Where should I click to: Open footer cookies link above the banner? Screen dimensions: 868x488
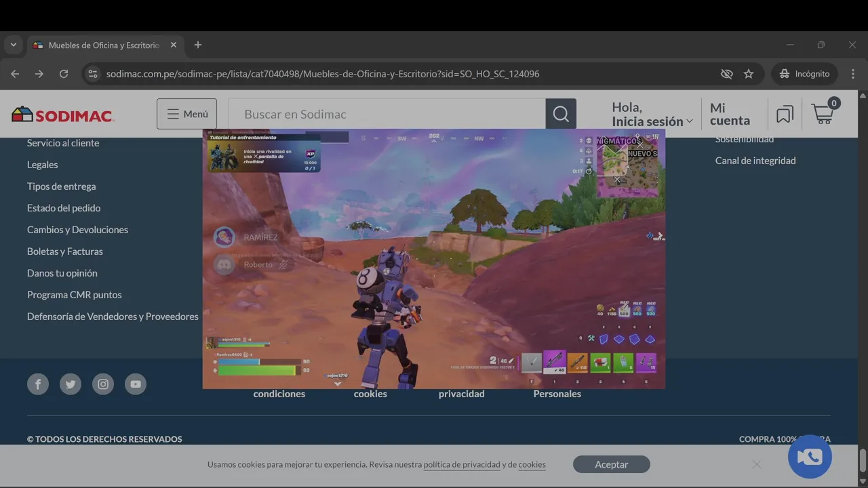(370, 394)
